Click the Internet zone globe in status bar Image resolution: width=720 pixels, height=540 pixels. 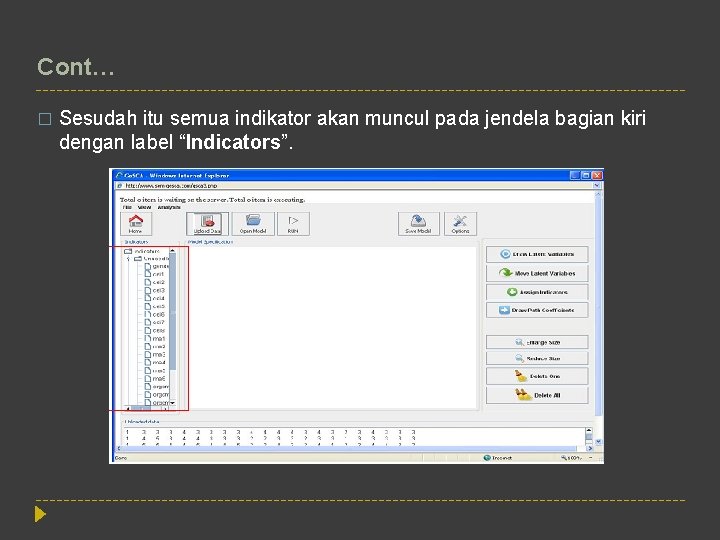click(487, 458)
